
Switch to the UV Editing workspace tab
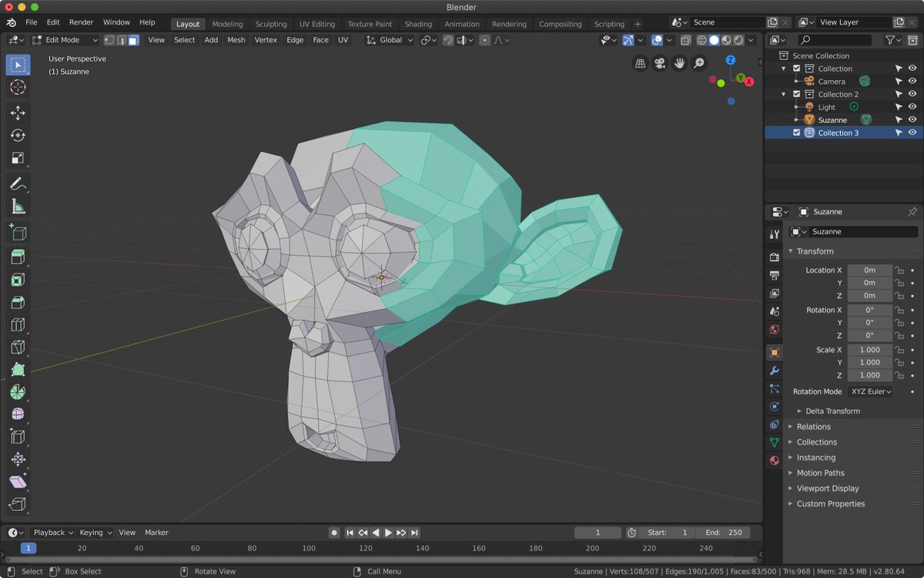point(316,24)
